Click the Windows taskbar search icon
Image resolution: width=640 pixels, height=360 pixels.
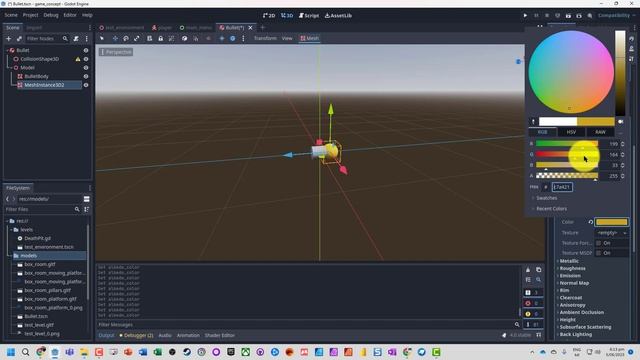pos(25,352)
